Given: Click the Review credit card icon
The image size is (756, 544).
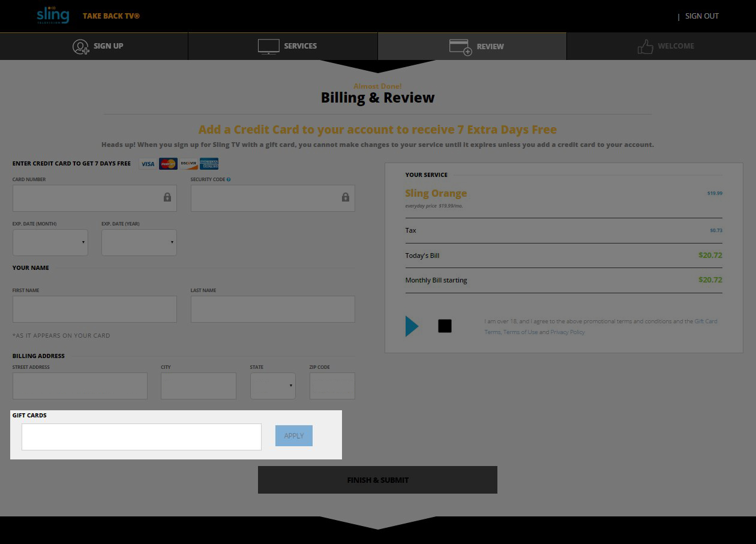Looking at the screenshot, I should 461,47.
